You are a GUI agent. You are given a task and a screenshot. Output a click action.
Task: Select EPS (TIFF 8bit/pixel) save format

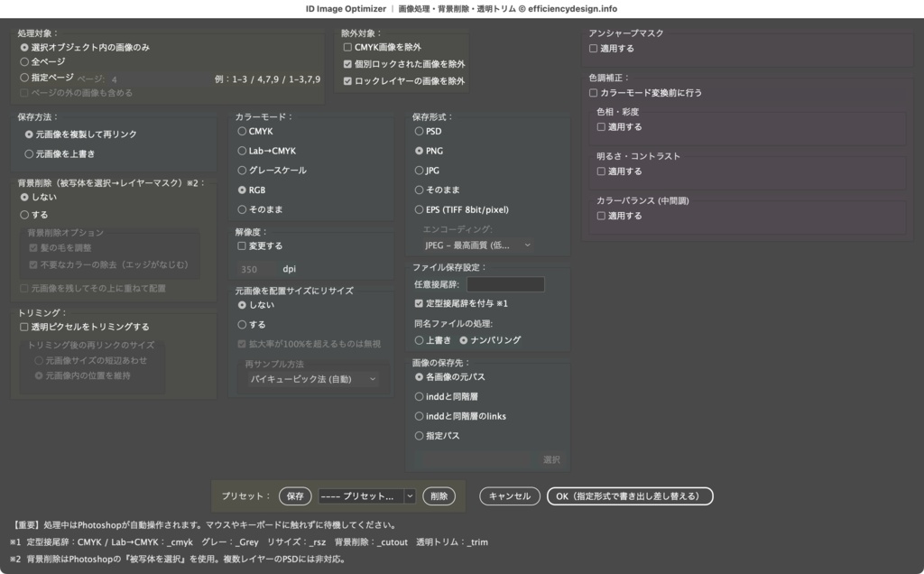tap(462, 209)
